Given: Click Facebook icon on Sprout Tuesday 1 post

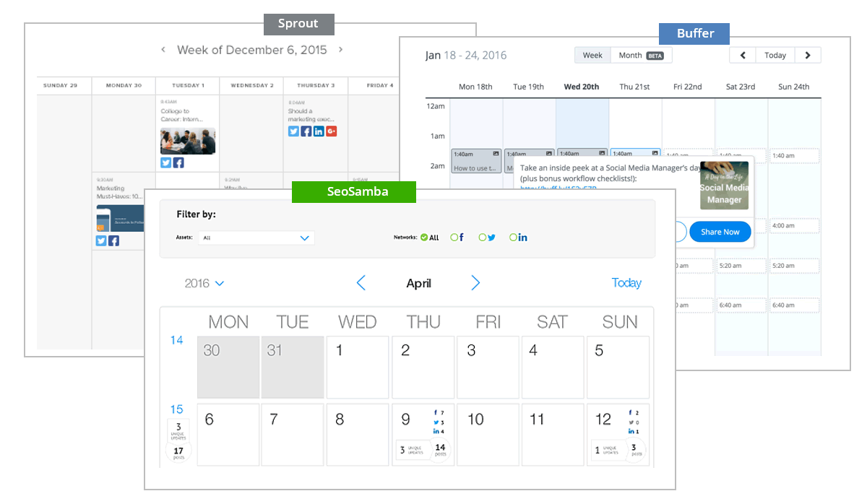Looking at the screenshot, I should coord(178,162).
